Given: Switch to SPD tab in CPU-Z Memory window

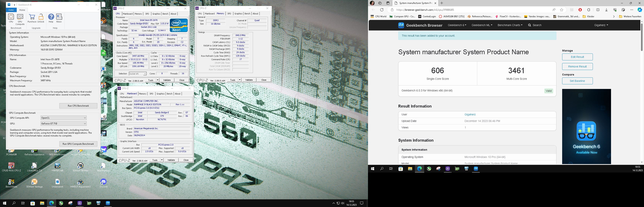Looking at the screenshot, I should point(229,13).
